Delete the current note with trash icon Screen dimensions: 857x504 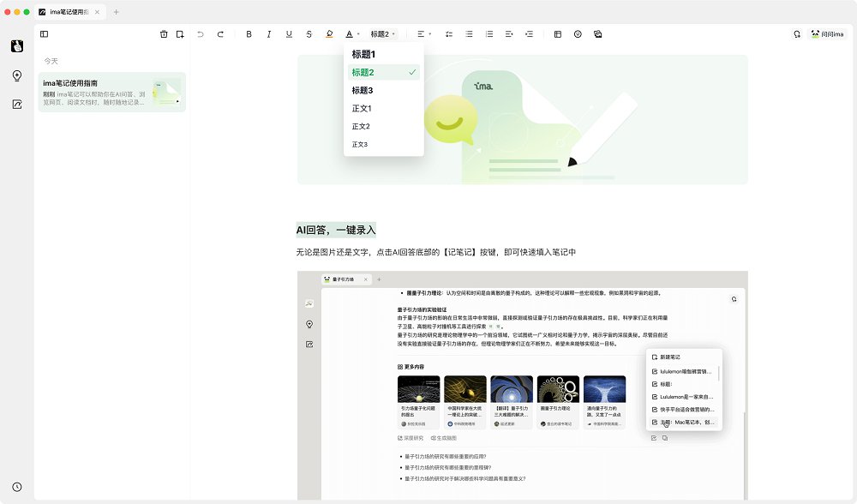pyautogui.click(x=164, y=34)
